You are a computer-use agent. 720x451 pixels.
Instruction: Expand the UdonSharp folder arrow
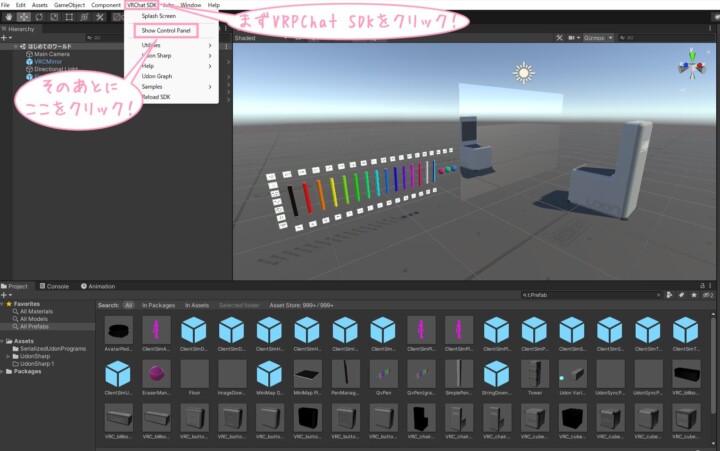pos(8,356)
